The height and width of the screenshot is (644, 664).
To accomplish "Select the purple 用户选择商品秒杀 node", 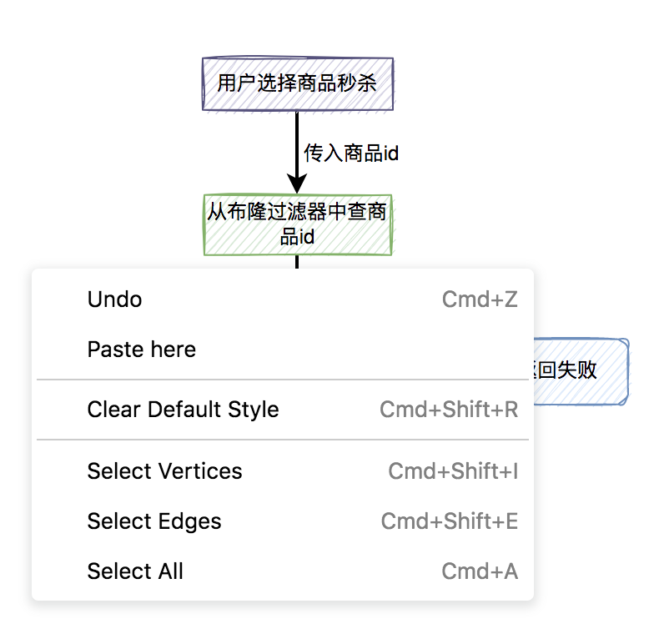I will (298, 83).
